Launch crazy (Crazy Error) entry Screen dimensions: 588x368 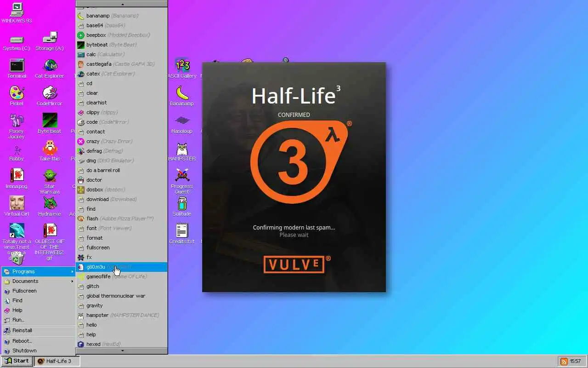122,141
